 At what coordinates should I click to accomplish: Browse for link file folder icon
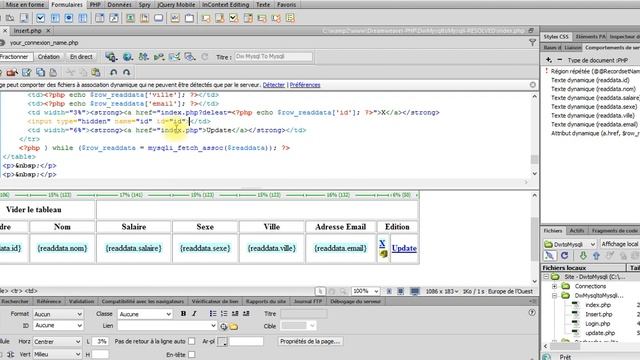(233, 327)
